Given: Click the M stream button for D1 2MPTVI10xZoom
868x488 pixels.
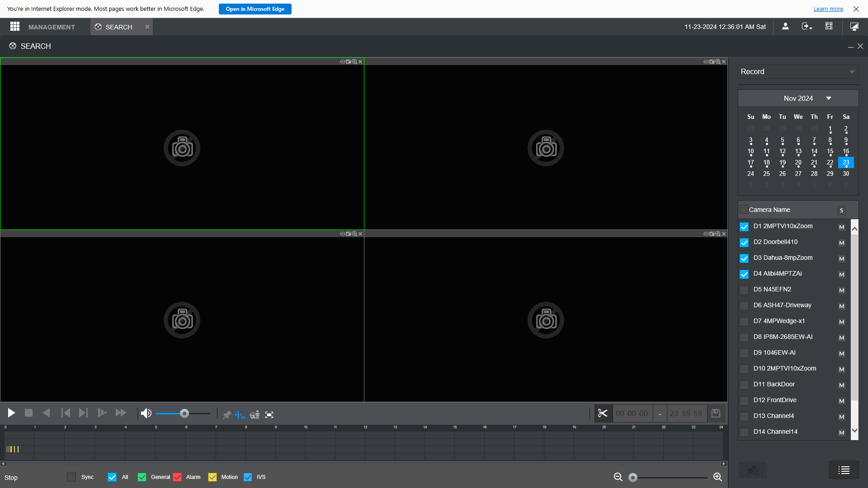Looking at the screenshot, I should click(841, 227).
